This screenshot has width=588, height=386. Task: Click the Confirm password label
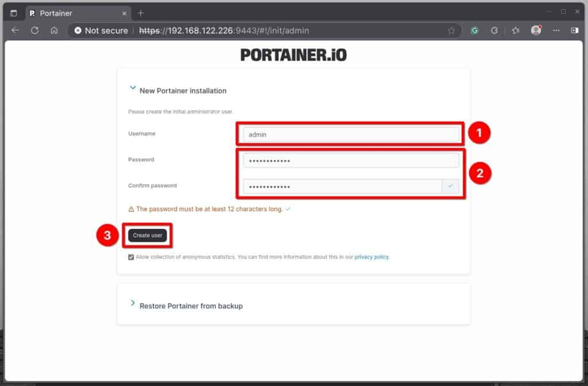(152, 186)
